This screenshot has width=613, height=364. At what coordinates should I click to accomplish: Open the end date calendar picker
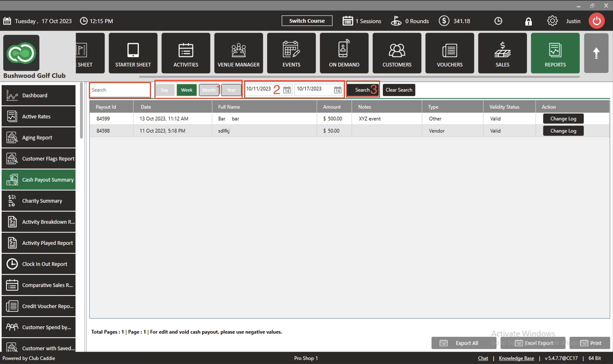pos(337,90)
